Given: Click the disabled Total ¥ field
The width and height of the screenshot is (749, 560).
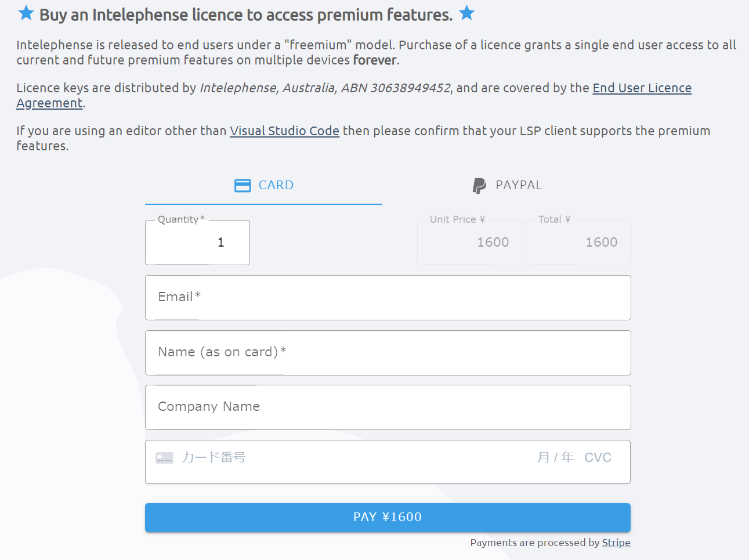Looking at the screenshot, I should pos(578,243).
